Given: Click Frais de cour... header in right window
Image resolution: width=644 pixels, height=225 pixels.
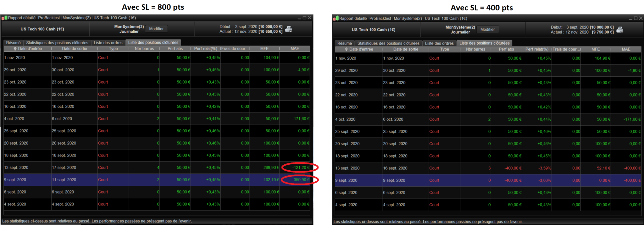Looking at the screenshot, I should [566, 49].
